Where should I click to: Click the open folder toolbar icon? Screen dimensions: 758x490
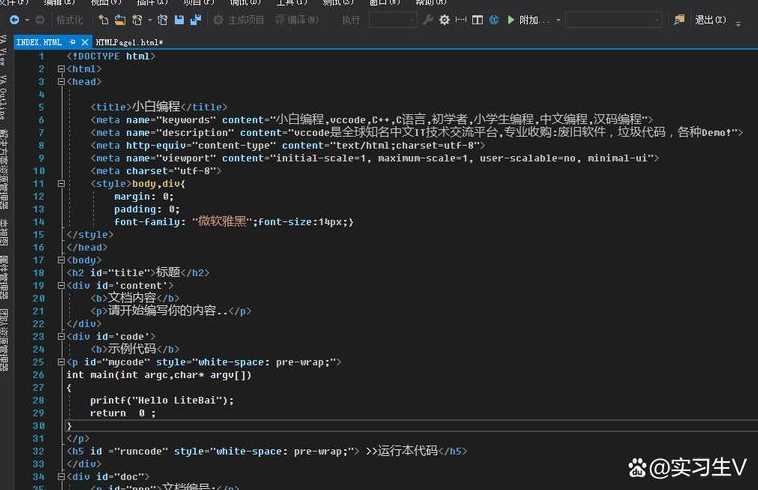[120, 20]
